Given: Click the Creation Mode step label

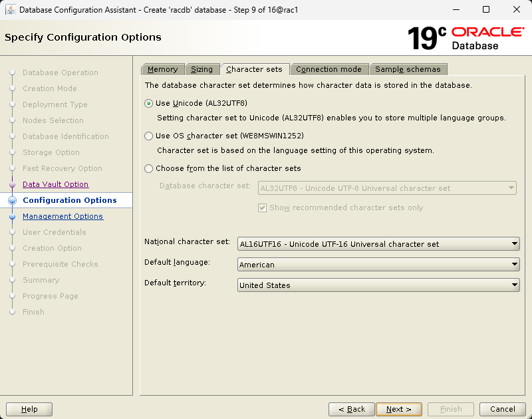Looking at the screenshot, I should click(50, 88).
